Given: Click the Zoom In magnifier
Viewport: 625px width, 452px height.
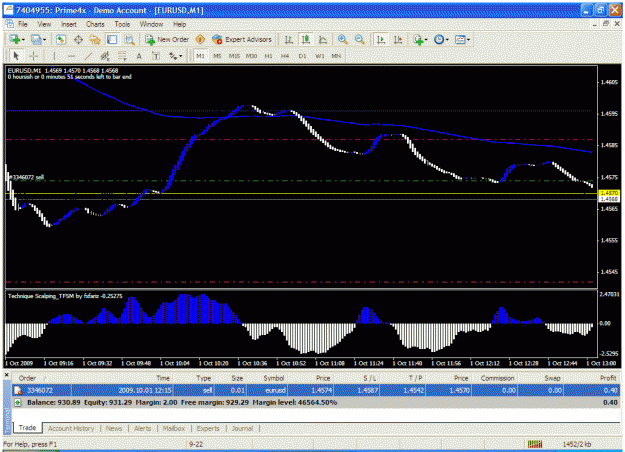Looking at the screenshot, I should [x=342, y=39].
